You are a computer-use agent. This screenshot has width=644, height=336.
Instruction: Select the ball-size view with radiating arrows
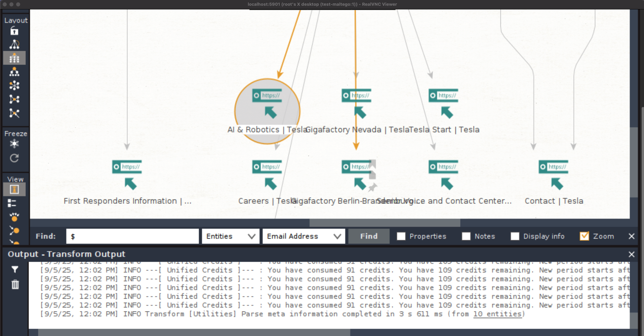[14, 217]
